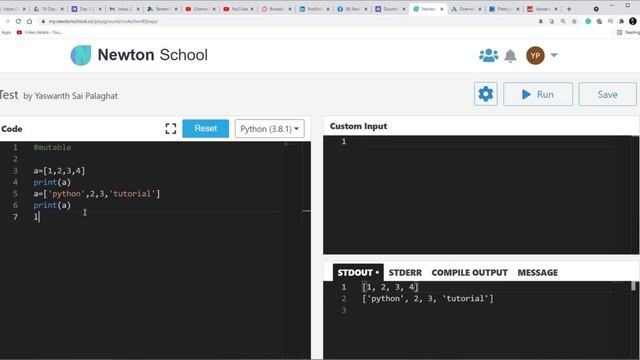Click the Newton School title text
This screenshot has width=640, height=360.
tap(153, 55)
